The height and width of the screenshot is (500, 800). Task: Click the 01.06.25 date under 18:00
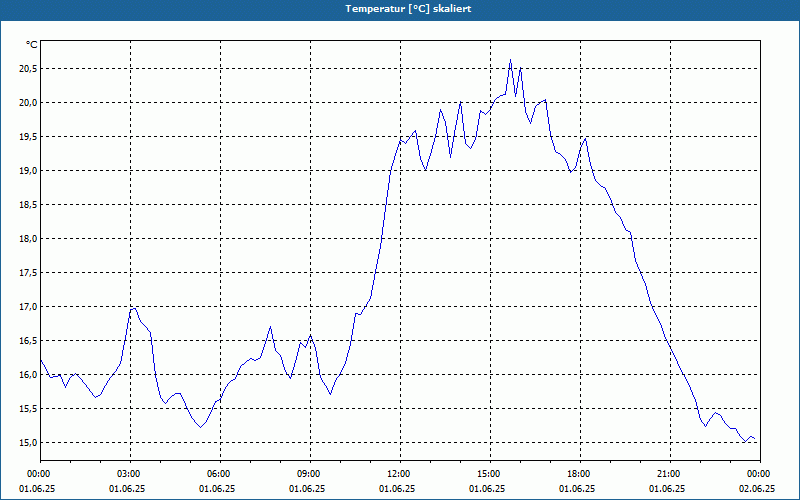click(x=577, y=489)
